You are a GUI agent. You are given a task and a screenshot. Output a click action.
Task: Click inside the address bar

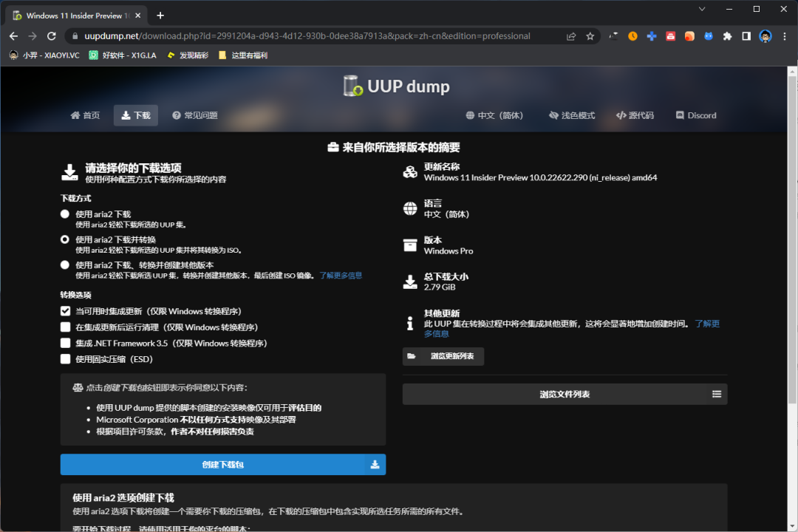coord(296,35)
